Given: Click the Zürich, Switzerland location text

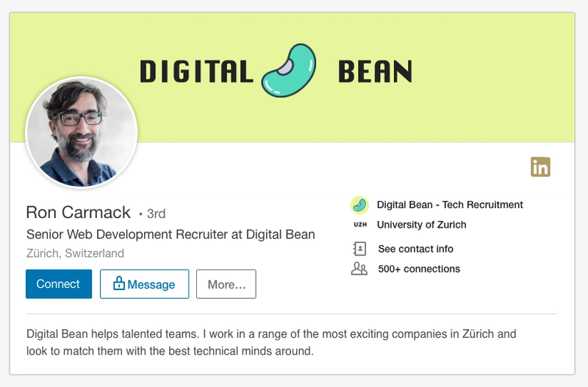Looking at the screenshot, I should pos(75,253).
